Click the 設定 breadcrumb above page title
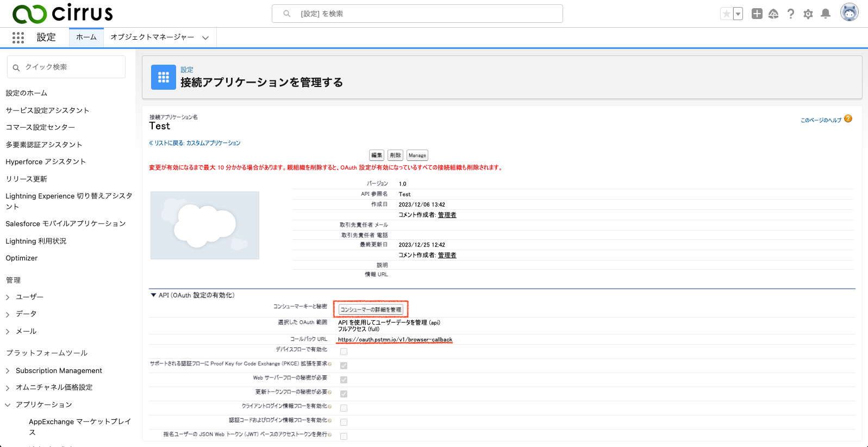 click(187, 70)
